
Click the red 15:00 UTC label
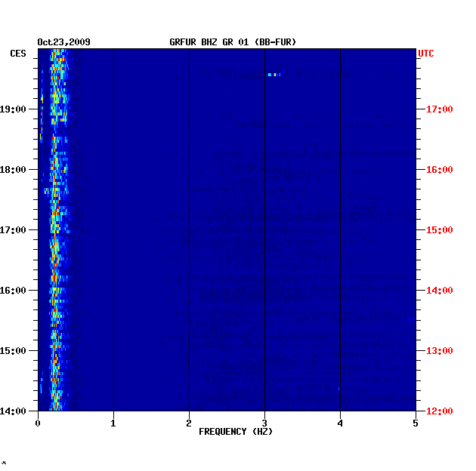[439, 230]
